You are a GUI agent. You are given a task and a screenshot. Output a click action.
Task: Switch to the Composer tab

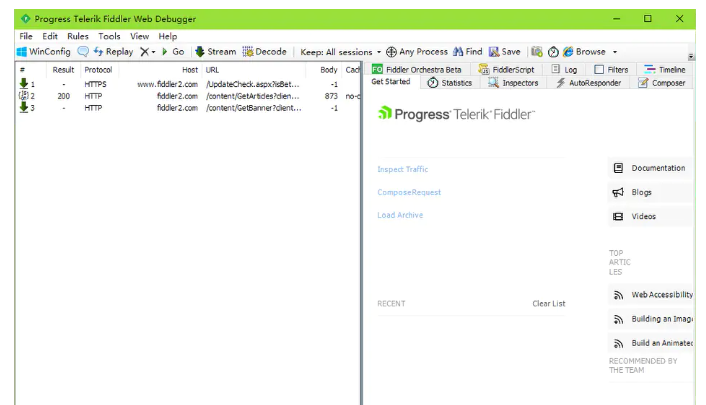pyautogui.click(x=662, y=83)
